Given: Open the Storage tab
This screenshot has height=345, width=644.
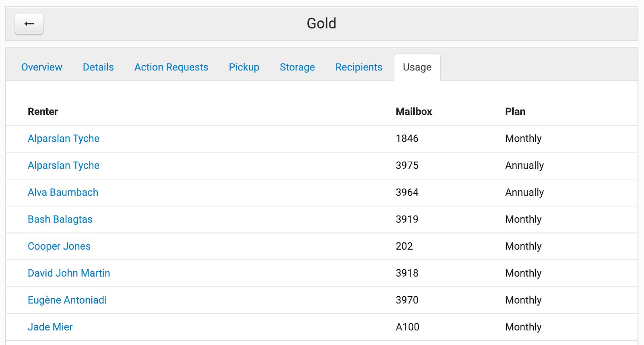Looking at the screenshot, I should tap(297, 67).
